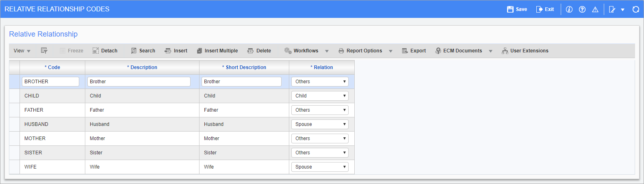This screenshot has width=644, height=184.
Task: Click the refresh icon in header
Action: (636, 9)
